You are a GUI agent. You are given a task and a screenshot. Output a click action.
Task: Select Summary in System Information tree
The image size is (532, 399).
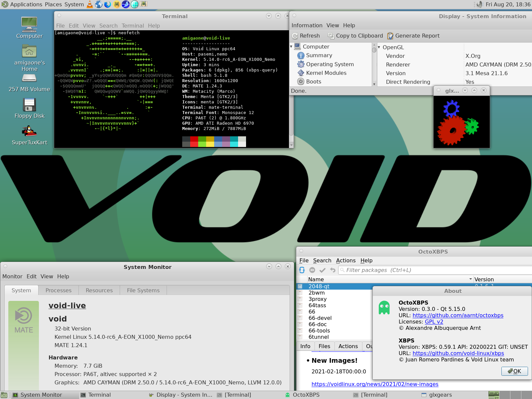tap(315, 55)
